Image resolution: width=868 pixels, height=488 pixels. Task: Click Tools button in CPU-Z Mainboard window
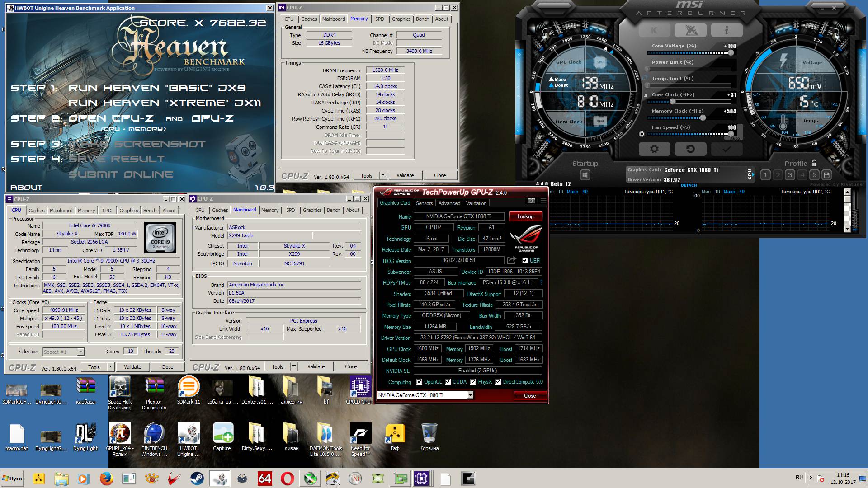278,366
